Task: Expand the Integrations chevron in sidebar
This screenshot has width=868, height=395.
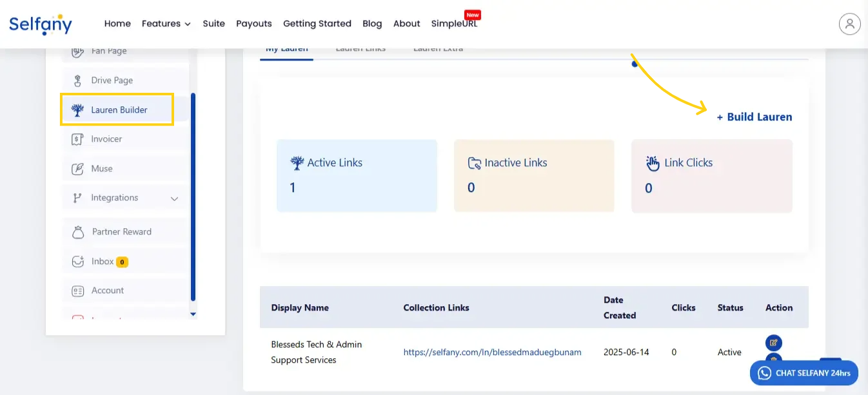Action: (x=174, y=198)
